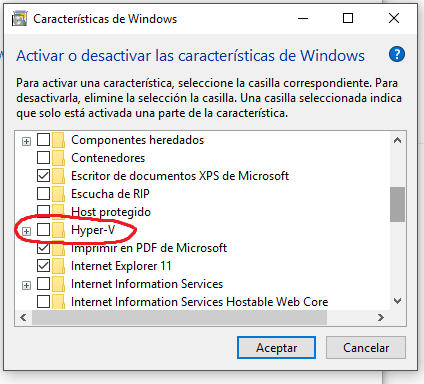Select the Componentes heredados folder icon
This screenshot has width=424, height=384.
click(x=58, y=140)
